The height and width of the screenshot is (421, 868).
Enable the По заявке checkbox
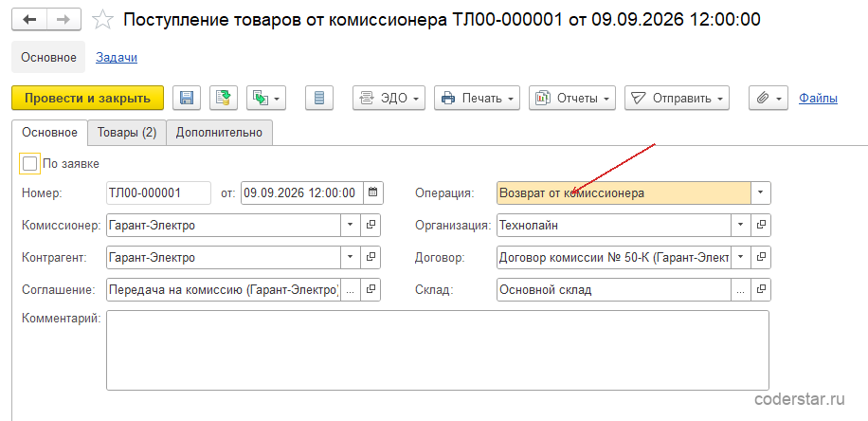click(x=29, y=164)
